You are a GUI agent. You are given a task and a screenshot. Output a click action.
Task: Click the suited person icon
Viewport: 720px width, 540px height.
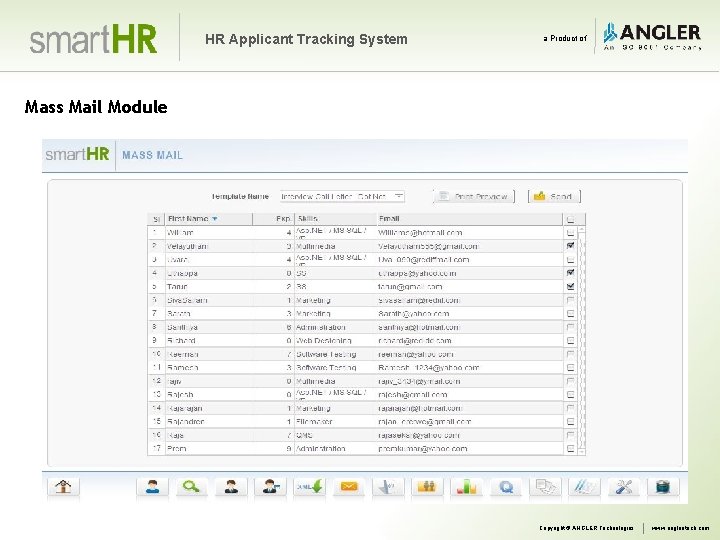(231, 487)
